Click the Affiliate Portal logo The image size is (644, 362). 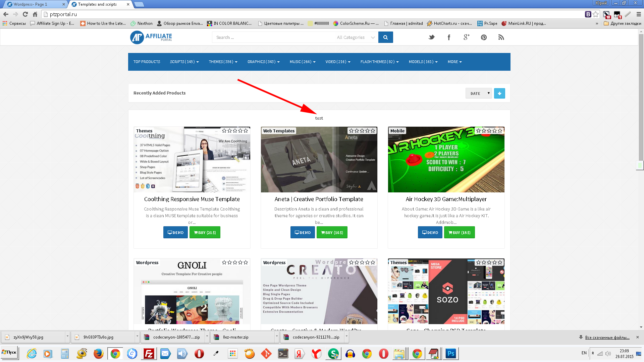[x=151, y=37]
